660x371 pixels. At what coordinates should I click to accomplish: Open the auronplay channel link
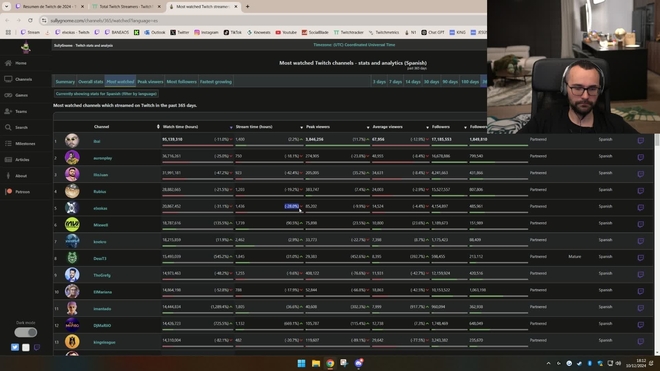point(103,158)
